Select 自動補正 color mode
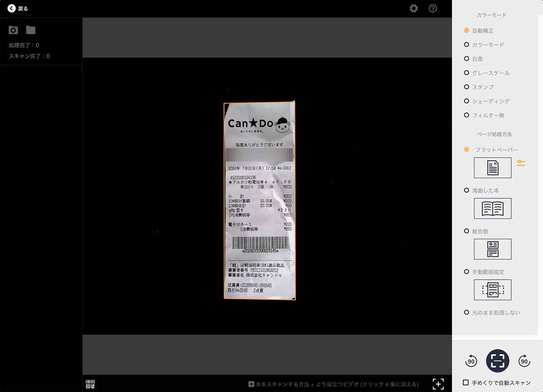Viewport: 543px width, 392px height. [x=479, y=30]
